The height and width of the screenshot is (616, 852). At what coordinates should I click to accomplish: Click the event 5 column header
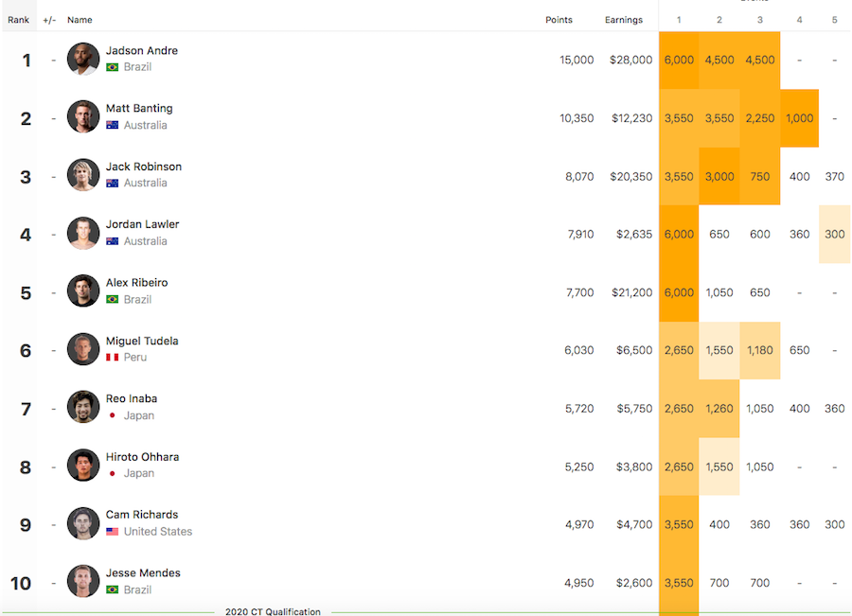click(x=835, y=20)
